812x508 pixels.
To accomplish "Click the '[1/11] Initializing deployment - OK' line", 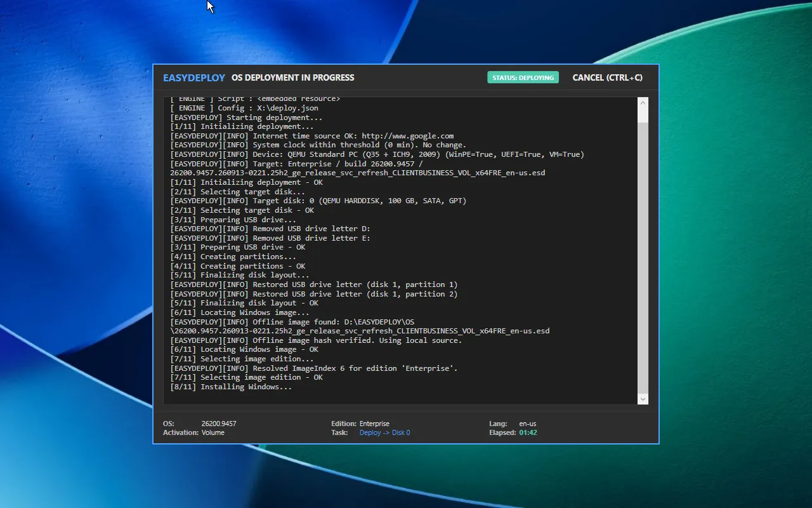I will pyautogui.click(x=246, y=182).
